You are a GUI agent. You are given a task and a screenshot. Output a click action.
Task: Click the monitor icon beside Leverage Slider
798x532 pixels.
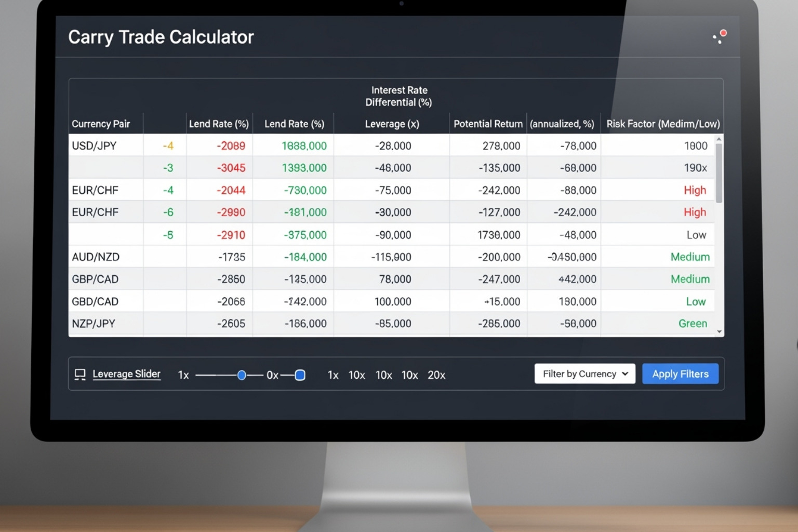79,375
